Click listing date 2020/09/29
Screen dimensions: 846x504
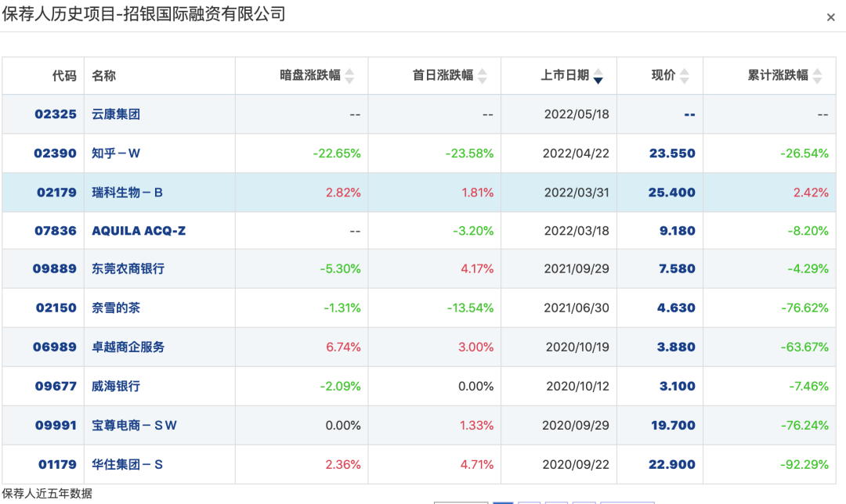[x=576, y=425]
